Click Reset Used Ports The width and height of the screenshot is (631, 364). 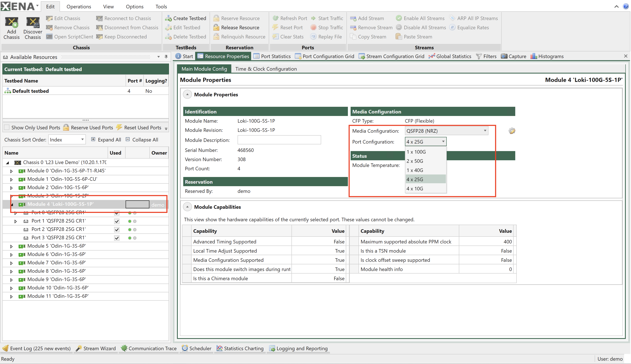(139, 127)
